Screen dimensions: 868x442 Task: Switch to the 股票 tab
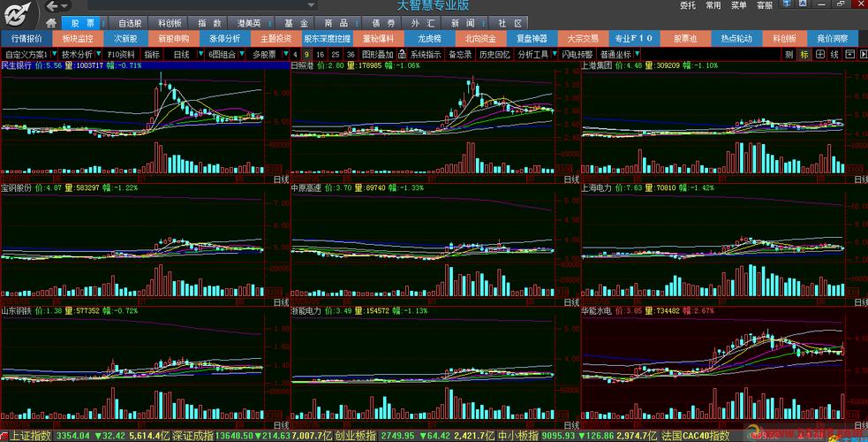point(82,23)
